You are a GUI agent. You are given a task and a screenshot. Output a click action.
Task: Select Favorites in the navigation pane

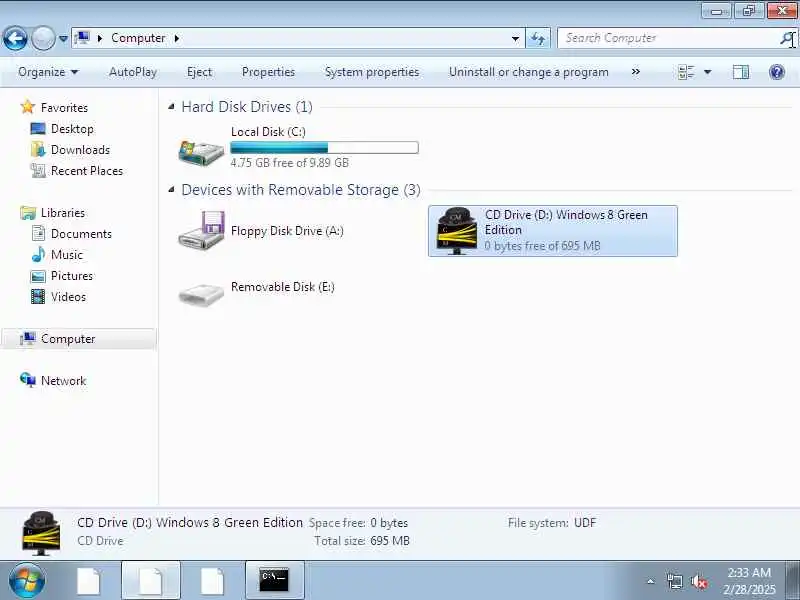pyautogui.click(x=64, y=108)
